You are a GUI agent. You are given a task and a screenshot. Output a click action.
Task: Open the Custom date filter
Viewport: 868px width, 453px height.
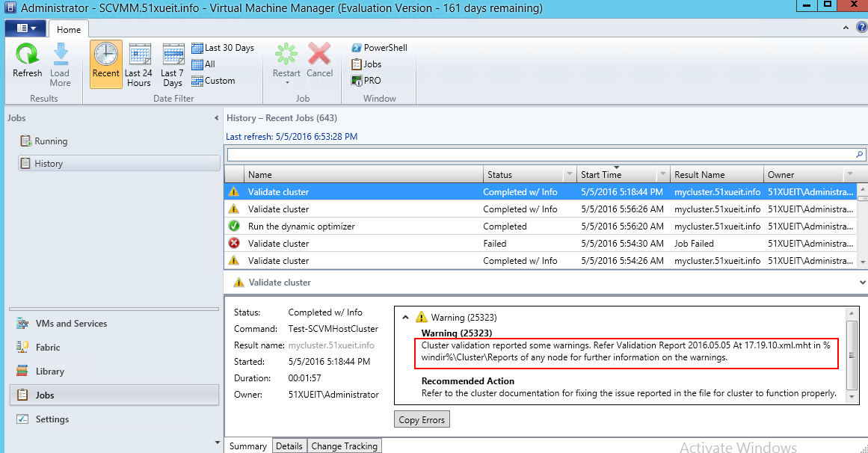pos(213,81)
